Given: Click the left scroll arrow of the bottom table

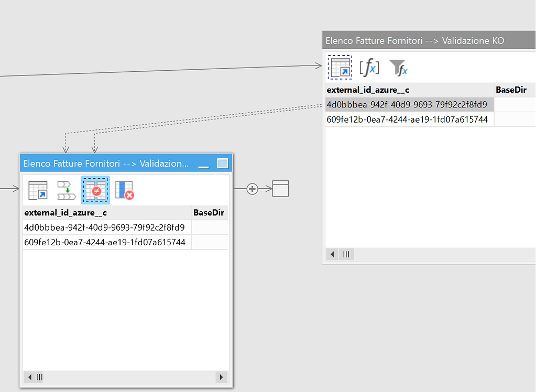Looking at the screenshot, I should click(x=29, y=377).
